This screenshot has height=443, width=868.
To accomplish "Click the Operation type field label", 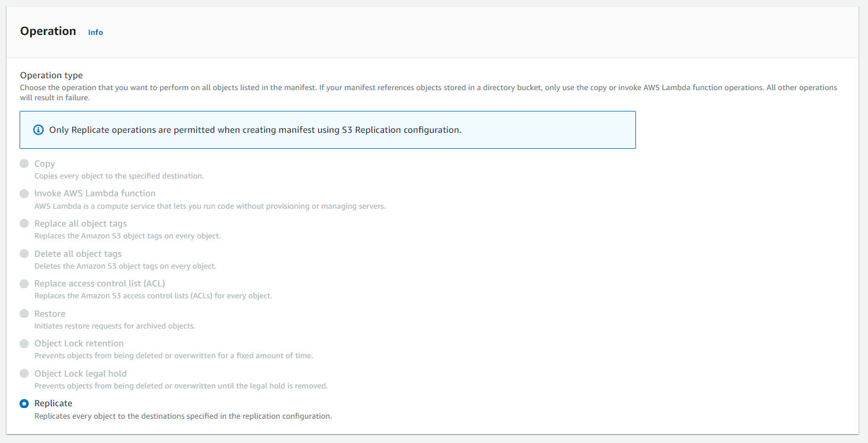I will pyautogui.click(x=52, y=75).
